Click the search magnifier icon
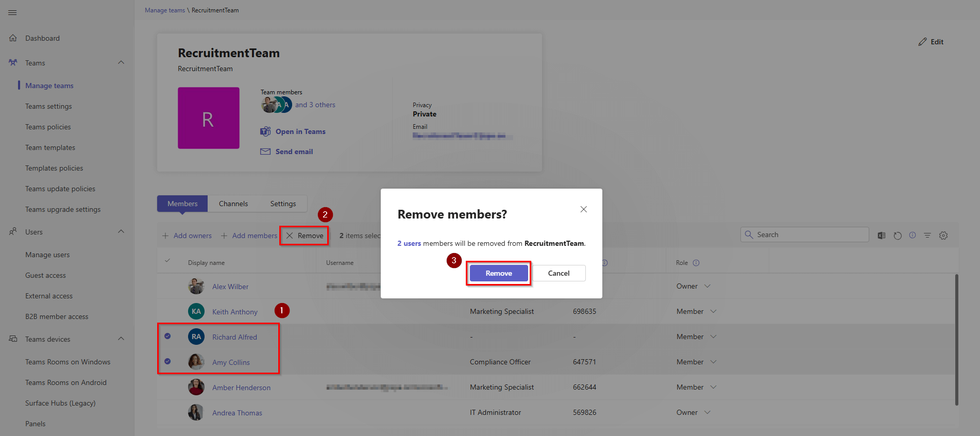The image size is (980, 436). pyautogui.click(x=749, y=234)
